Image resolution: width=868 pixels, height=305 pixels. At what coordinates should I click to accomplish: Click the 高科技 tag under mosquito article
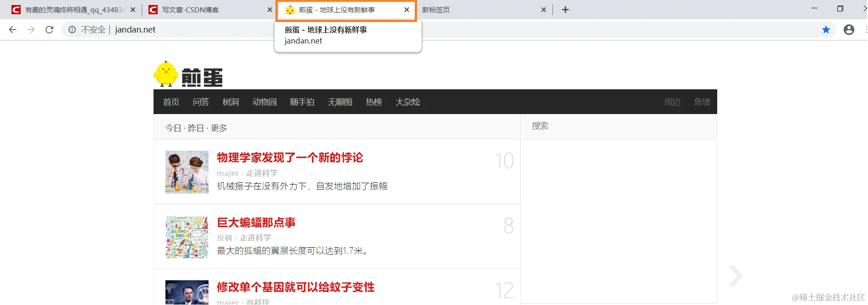click(x=258, y=301)
